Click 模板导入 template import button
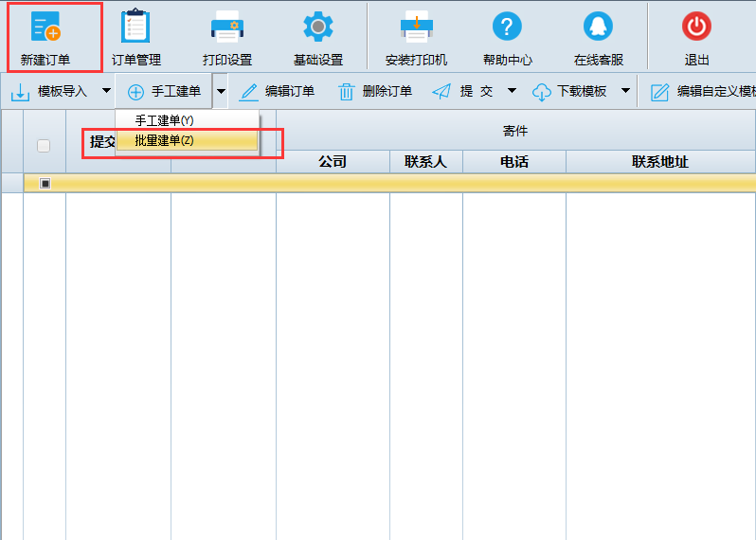Screen dimensions: 756x540 click(49, 91)
